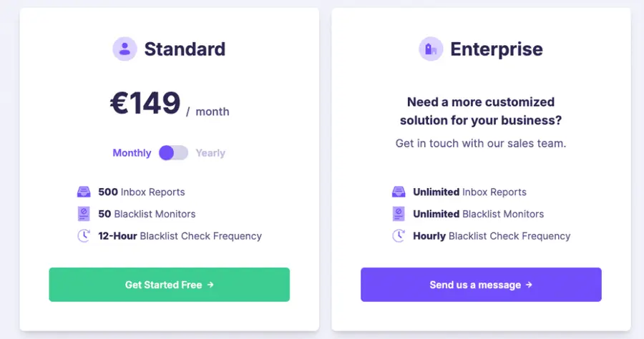The height and width of the screenshot is (339, 644).
Task: Click the Enterprise plan building icon
Action: pos(431,49)
